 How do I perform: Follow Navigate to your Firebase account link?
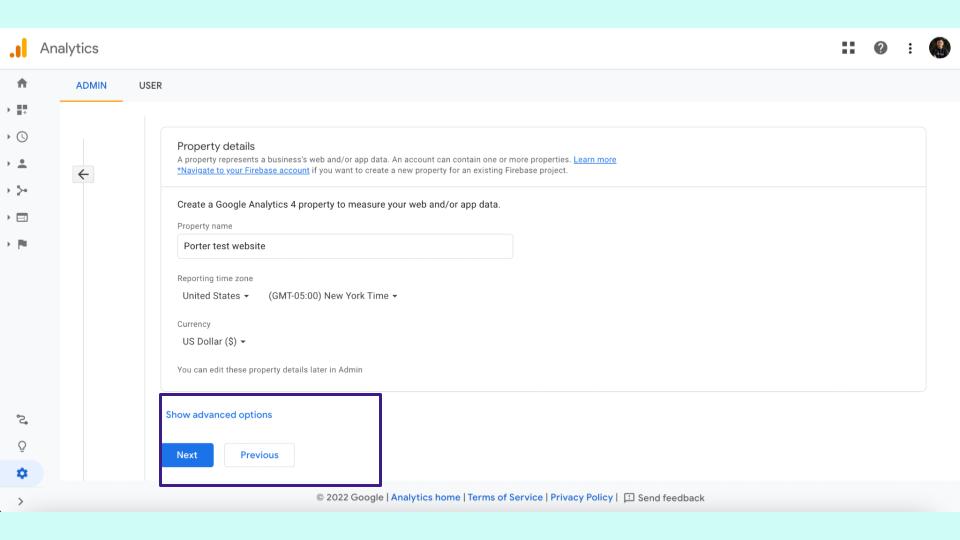tap(243, 171)
